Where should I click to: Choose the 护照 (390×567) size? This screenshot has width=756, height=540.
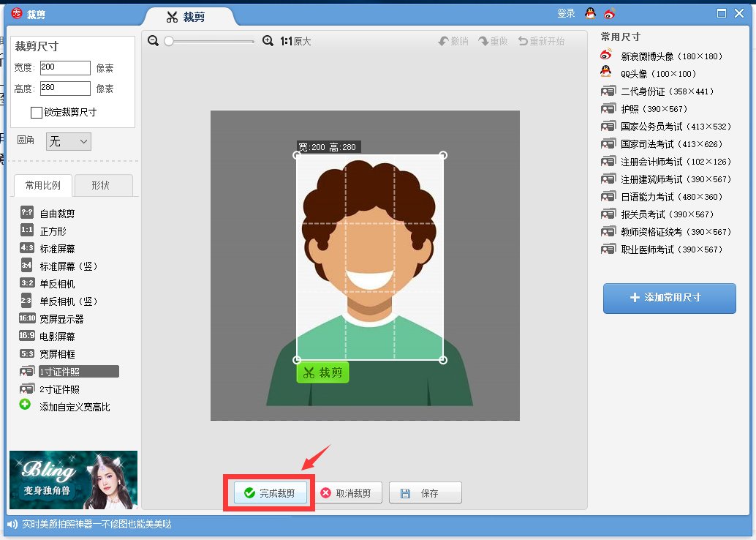pos(645,108)
